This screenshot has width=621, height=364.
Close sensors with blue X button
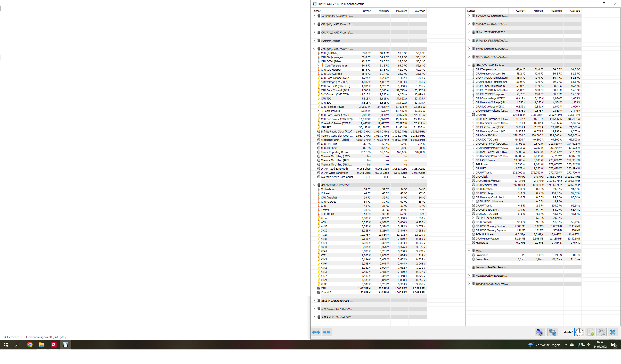click(613, 332)
